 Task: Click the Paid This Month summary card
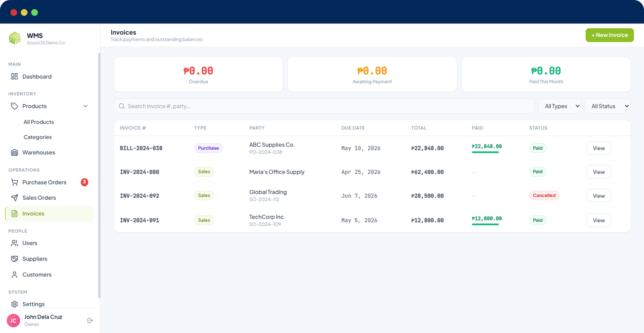coord(546,74)
